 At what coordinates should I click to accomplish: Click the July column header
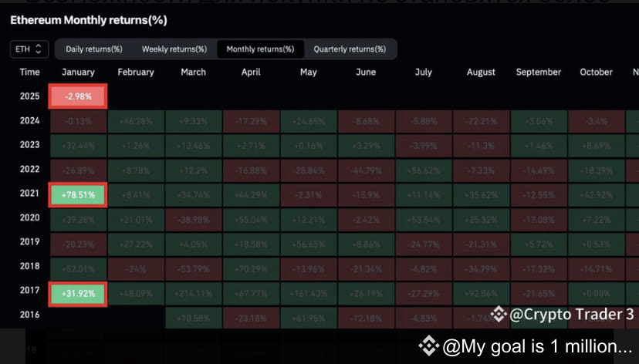(424, 72)
